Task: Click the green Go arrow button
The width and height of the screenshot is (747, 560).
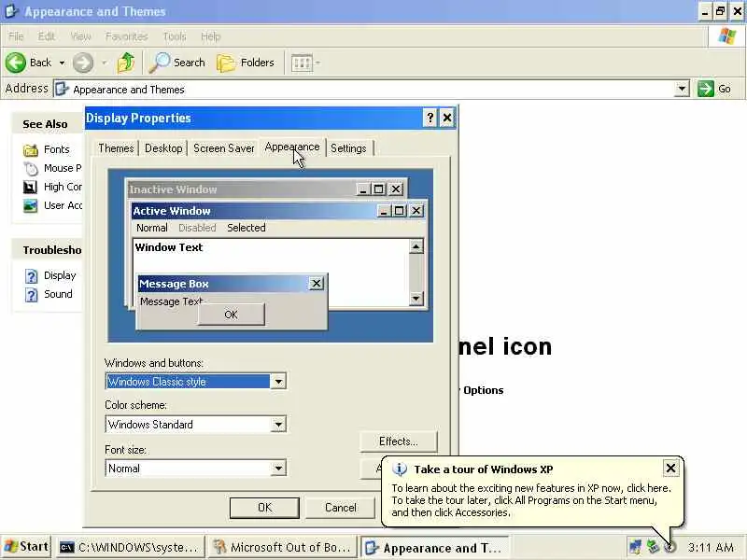Action: click(706, 89)
